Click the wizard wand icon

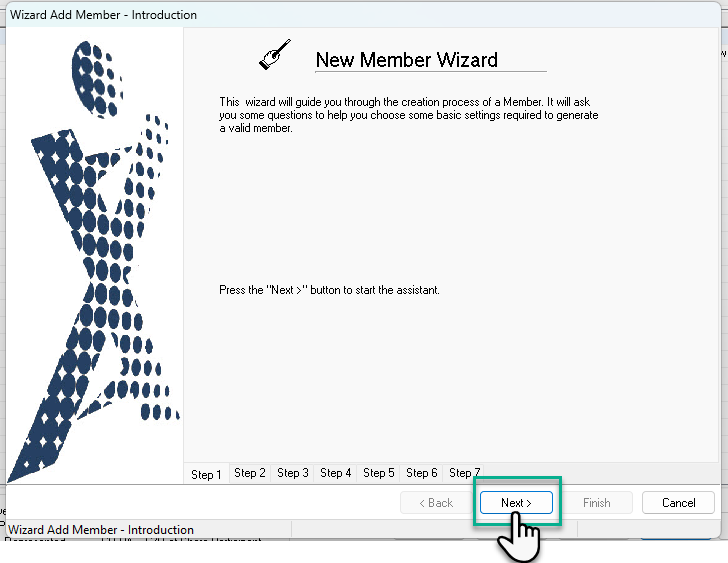tap(275, 55)
